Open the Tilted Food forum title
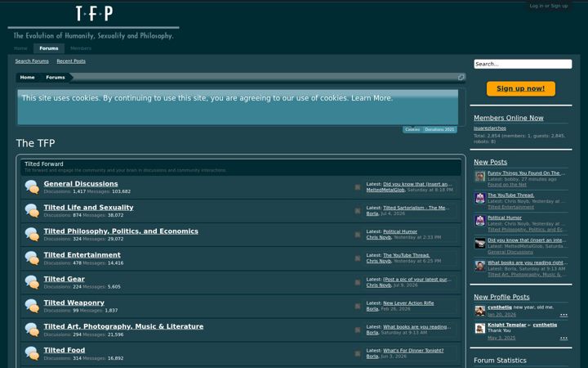The height and width of the screenshot is (368, 588). [x=65, y=350]
